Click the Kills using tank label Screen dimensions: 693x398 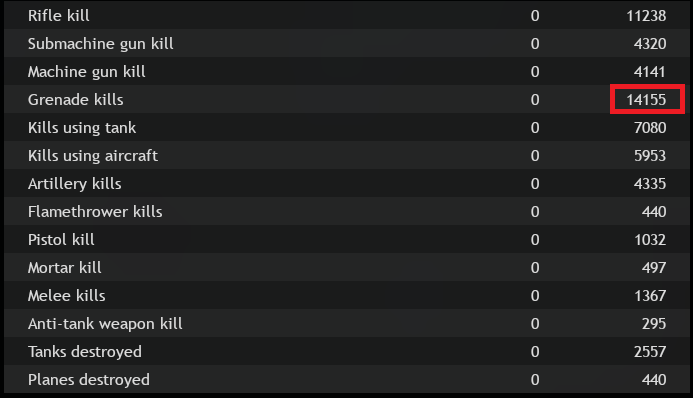coord(82,128)
